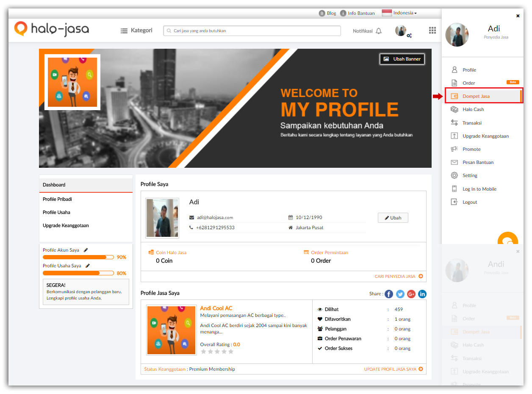The height and width of the screenshot is (394, 532).
Task: Expand the Indonesia language dropdown
Action: click(x=399, y=13)
